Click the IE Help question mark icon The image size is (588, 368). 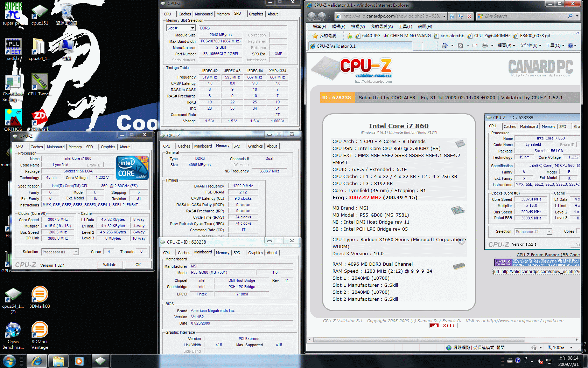(570, 46)
